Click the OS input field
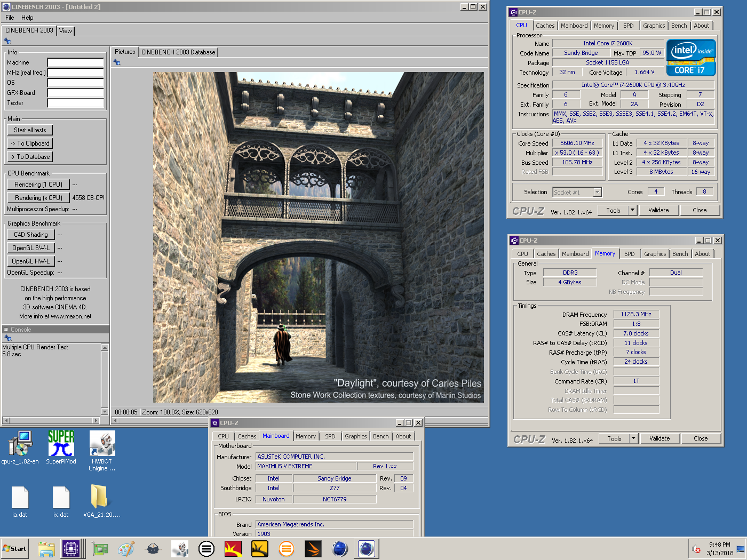 pyautogui.click(x=75, y=83)
